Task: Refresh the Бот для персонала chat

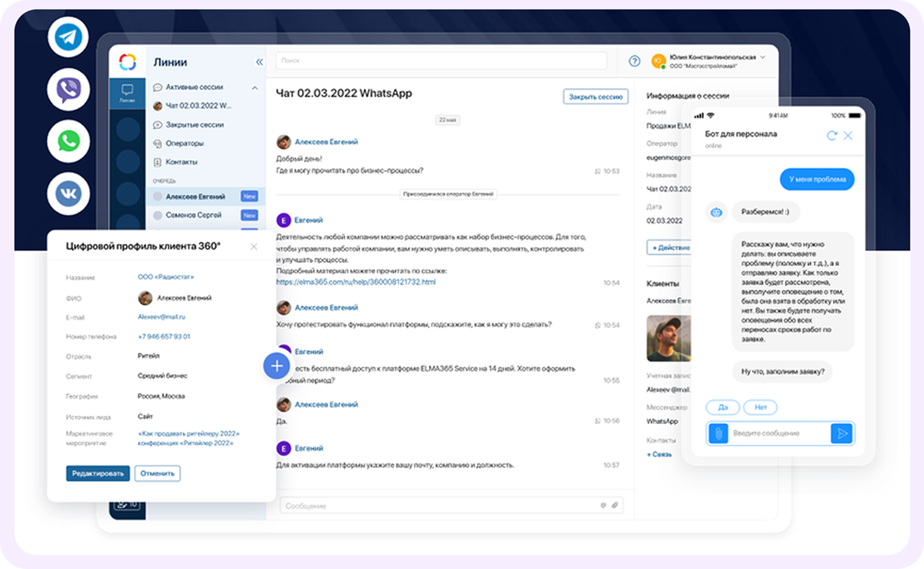Action: click(832, 135)
